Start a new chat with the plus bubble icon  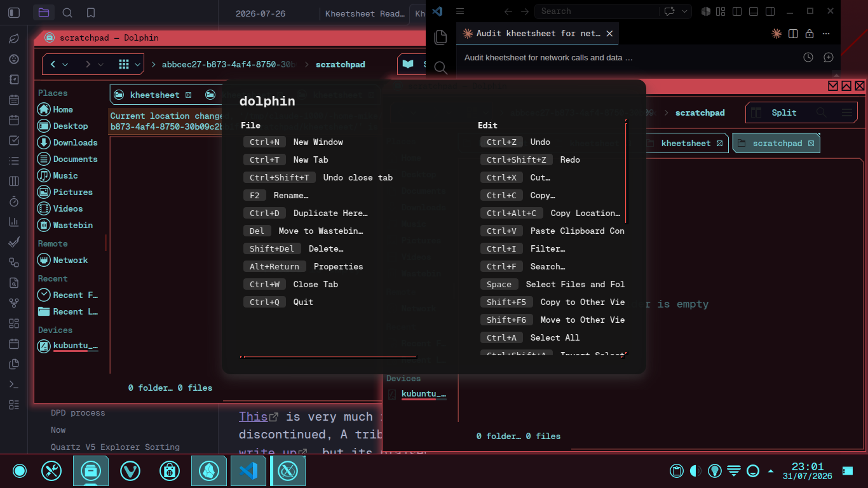[829, 57]
